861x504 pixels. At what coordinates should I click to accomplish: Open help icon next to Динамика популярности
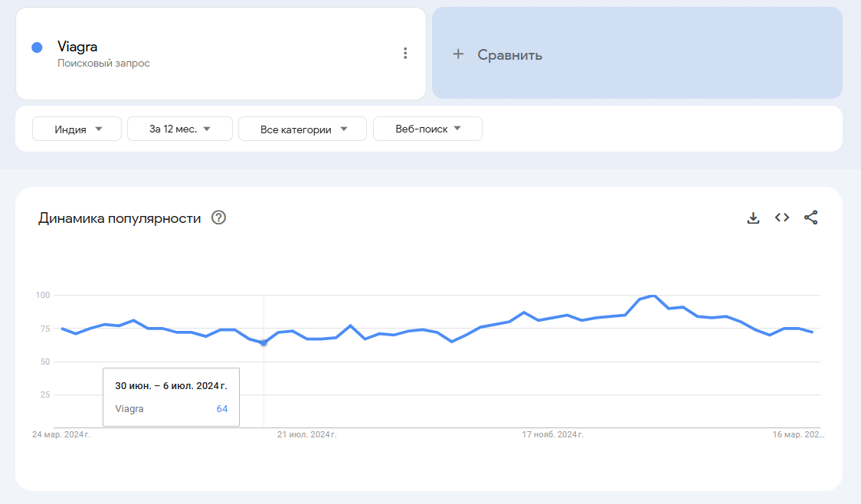pos(218,218)
